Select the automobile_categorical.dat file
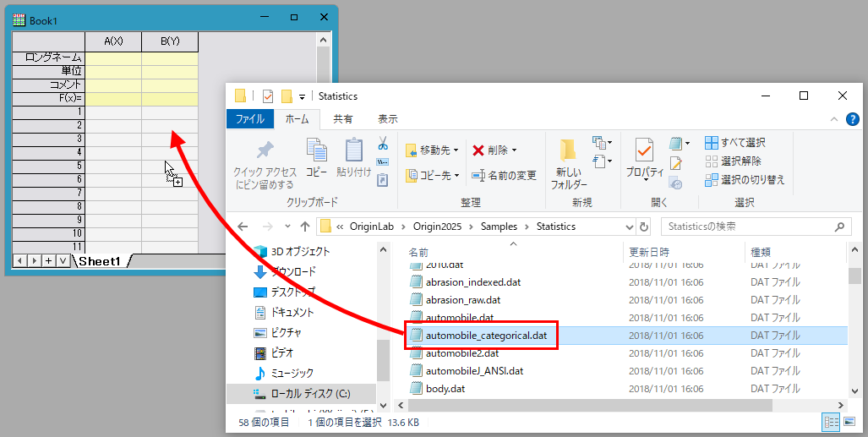Screen dimensions: 868x437 point(486,336)
